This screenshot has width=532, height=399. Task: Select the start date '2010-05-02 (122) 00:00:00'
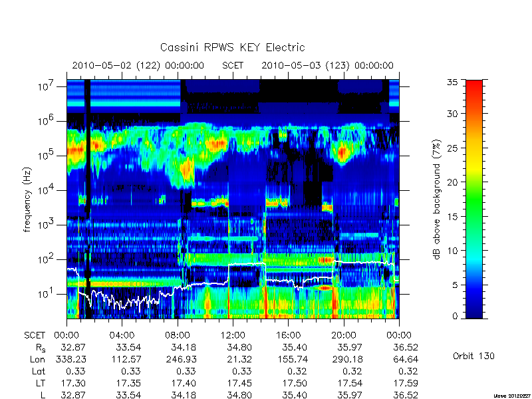click(x=138, y=65)
